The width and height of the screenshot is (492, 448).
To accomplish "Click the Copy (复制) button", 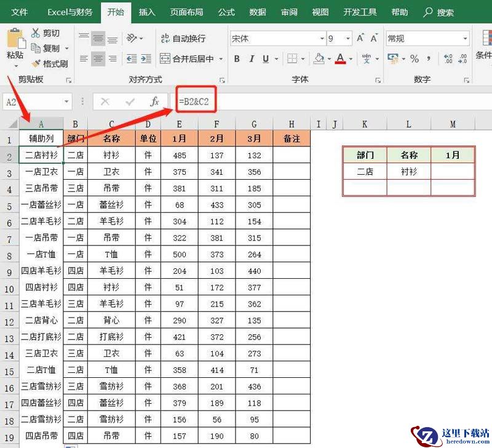I will click(x=46, y=48).
